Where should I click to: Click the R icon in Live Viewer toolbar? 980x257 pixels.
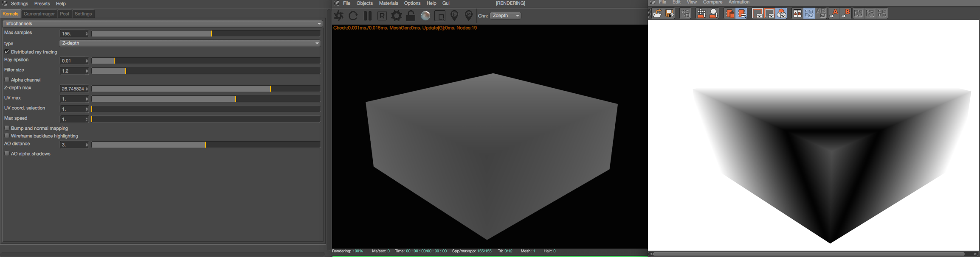(x=382, y=16)
